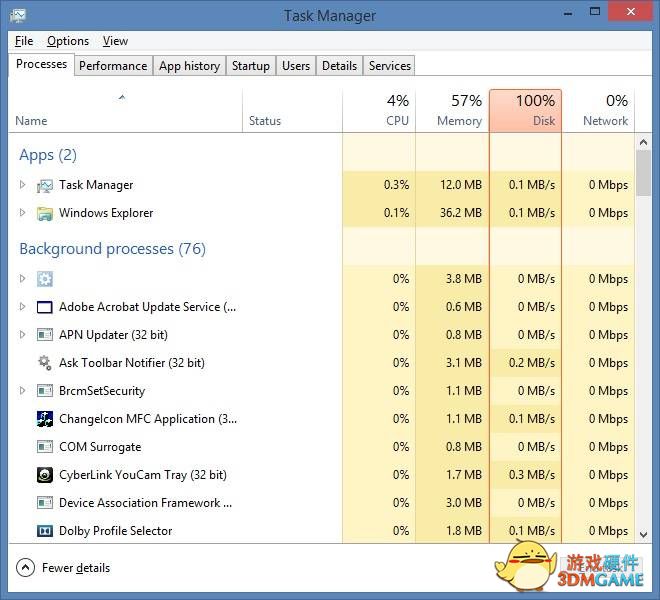Click the APN Updater process icon
Screen dimensions: 660x600
pyautogui.click(x=45, y=335)
